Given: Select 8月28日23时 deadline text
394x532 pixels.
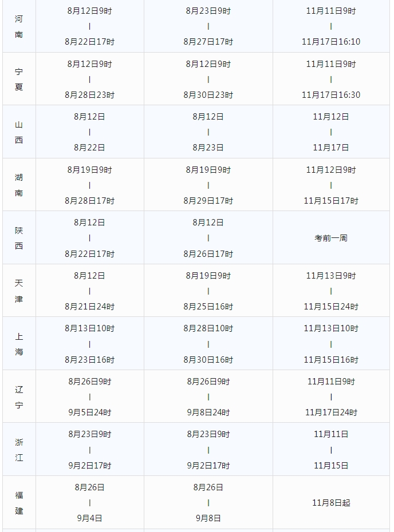Looking at the screenshot, I should 90,94.
